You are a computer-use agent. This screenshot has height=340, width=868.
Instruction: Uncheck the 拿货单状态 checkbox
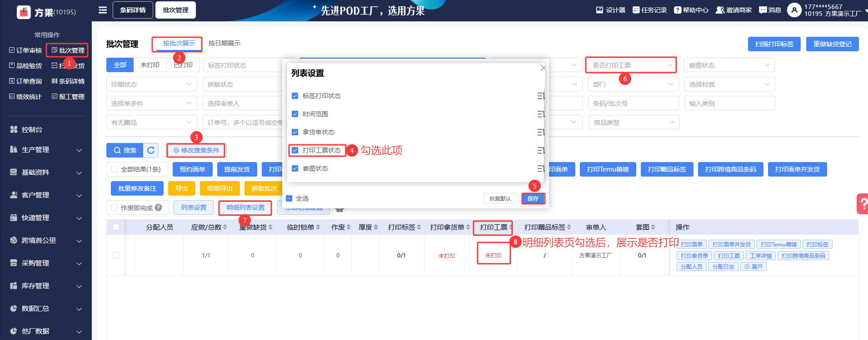(x=295, y=132)
